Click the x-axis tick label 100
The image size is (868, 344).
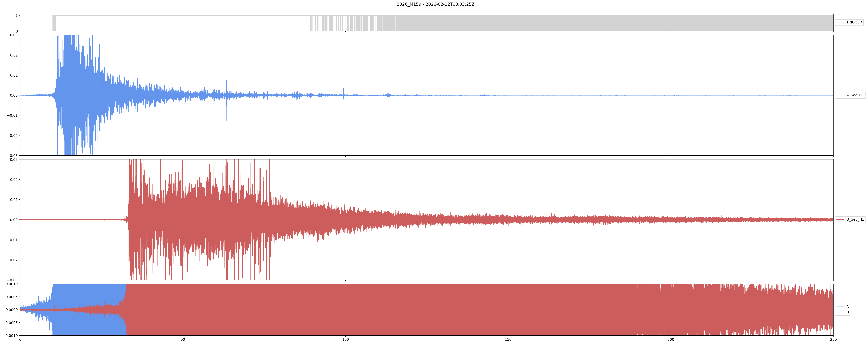pos(345,340)
